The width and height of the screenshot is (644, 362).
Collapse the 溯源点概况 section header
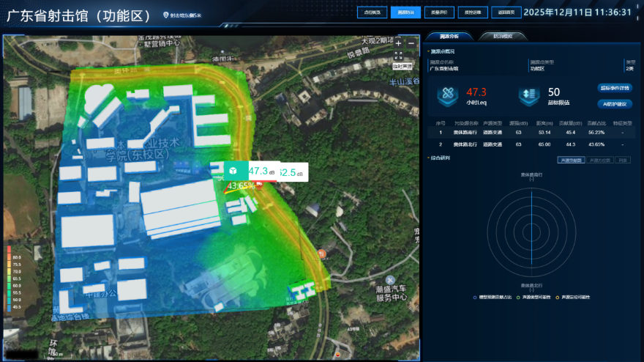[x=441, y=51]
